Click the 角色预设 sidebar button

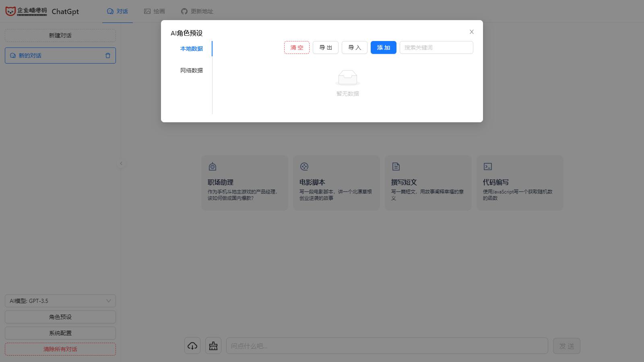pyautogui.click(x=60, y=317)
